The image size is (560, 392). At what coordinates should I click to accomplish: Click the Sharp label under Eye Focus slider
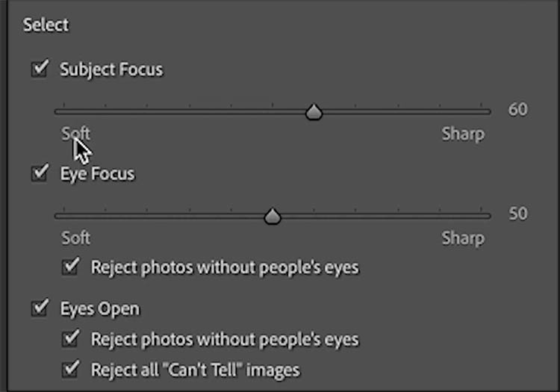click(x=463, y=239)
